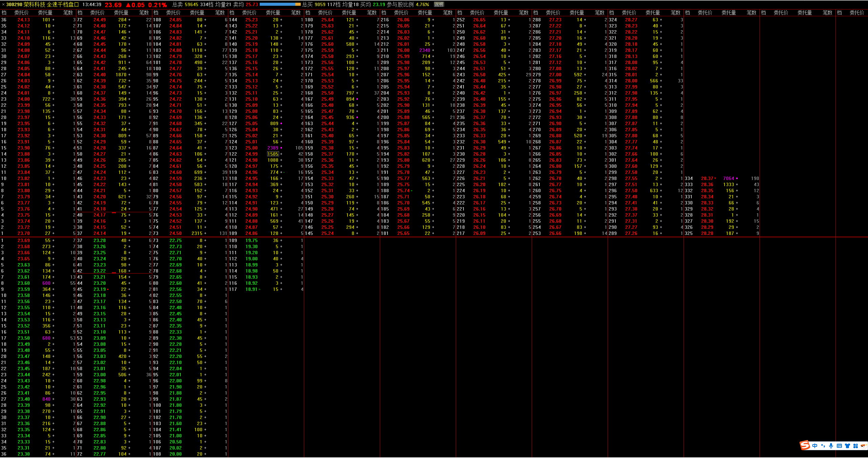Image resolution: width=868 pixels, height=458 pixels.
Task: Start voice input with microphone icon
Action: pos(831,446)
